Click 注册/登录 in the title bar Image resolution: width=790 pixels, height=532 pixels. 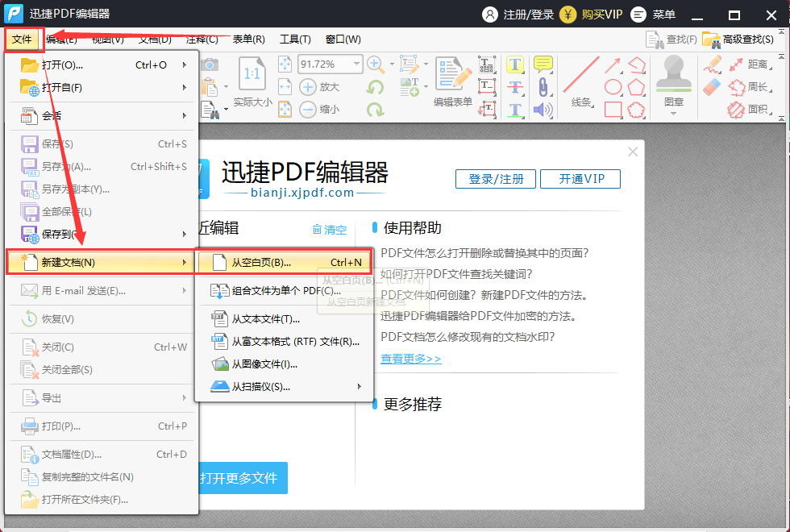pyautogui.click(x=518, y=15)
